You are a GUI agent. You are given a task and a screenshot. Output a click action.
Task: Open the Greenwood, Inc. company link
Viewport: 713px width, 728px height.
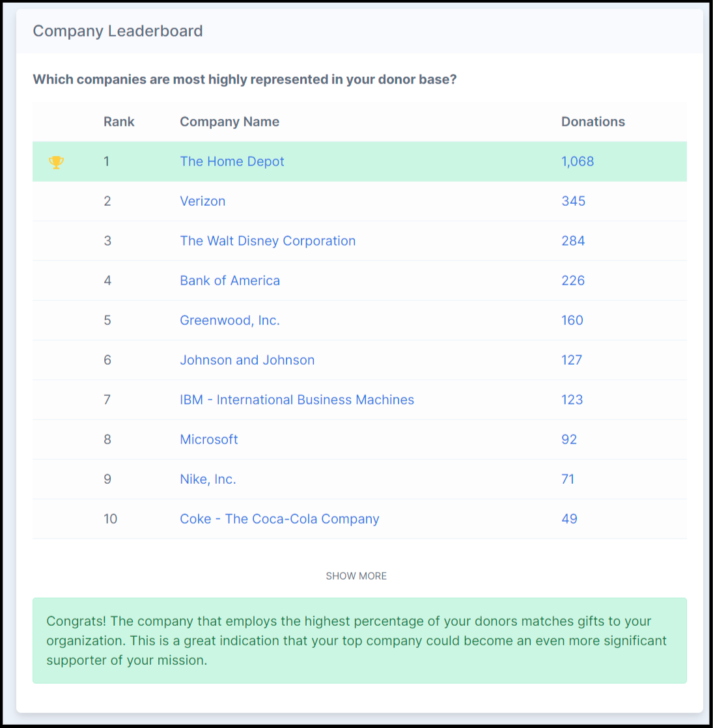pyautogui.click(x=230, y=320)
